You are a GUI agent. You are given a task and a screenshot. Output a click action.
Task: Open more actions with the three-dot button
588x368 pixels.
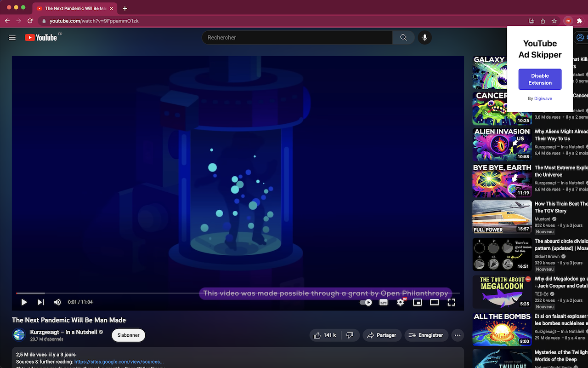(458, 335)
